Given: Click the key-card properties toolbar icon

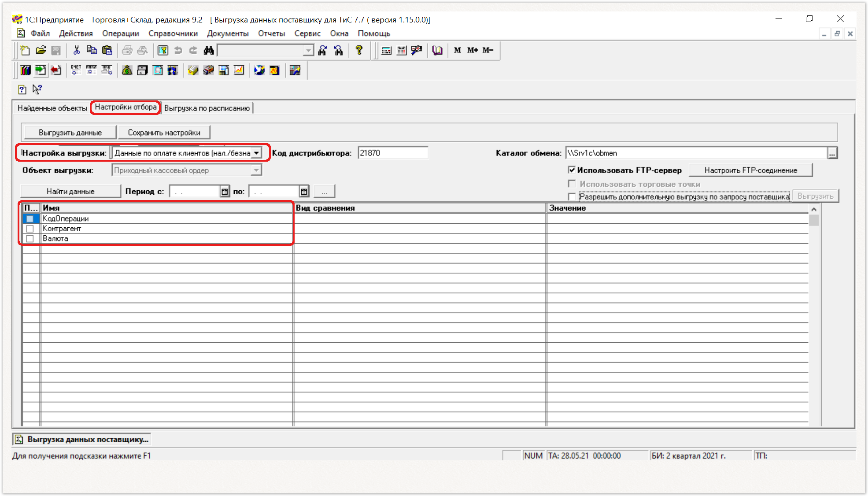Looking at the screenshot, I should (163, 50).
